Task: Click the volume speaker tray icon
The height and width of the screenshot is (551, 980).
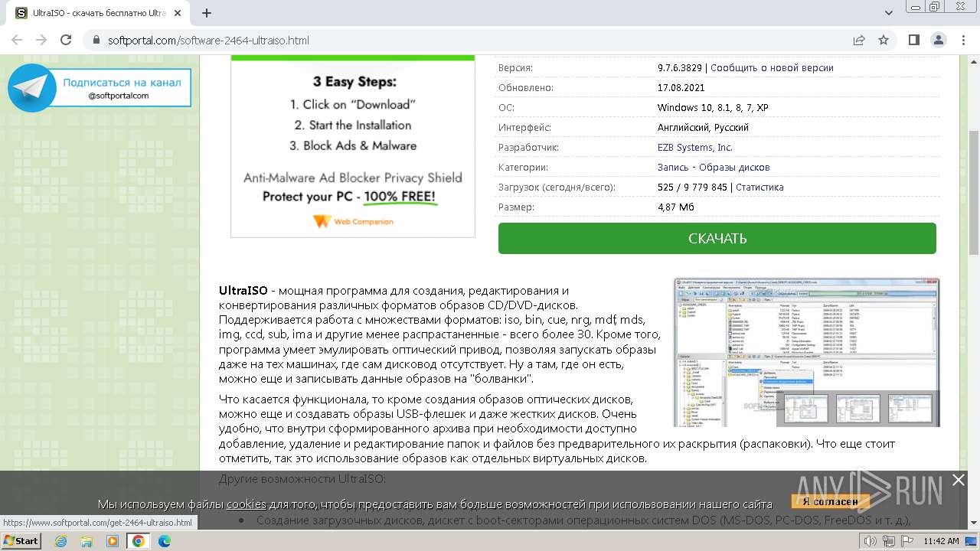Action: coord(871,541)
